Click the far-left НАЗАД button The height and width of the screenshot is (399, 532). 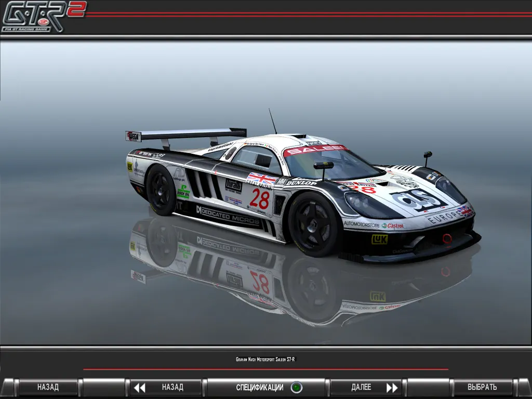48,387
